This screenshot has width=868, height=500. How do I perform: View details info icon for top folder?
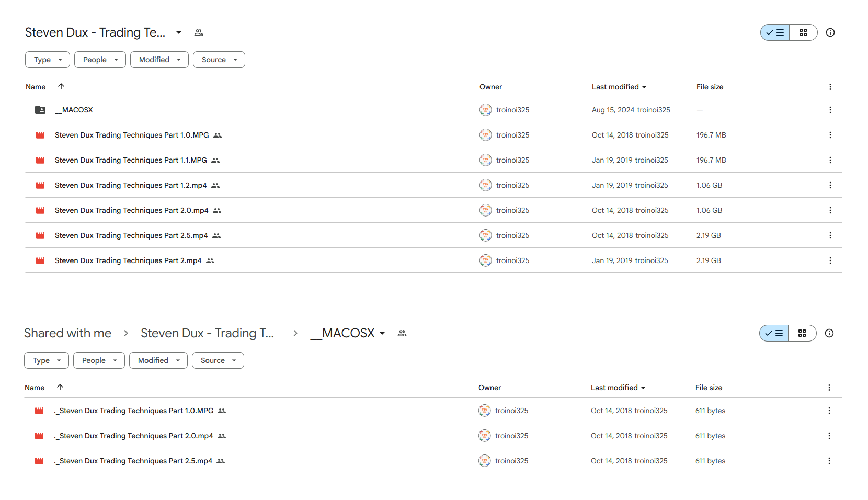click(x=830, y=32)
